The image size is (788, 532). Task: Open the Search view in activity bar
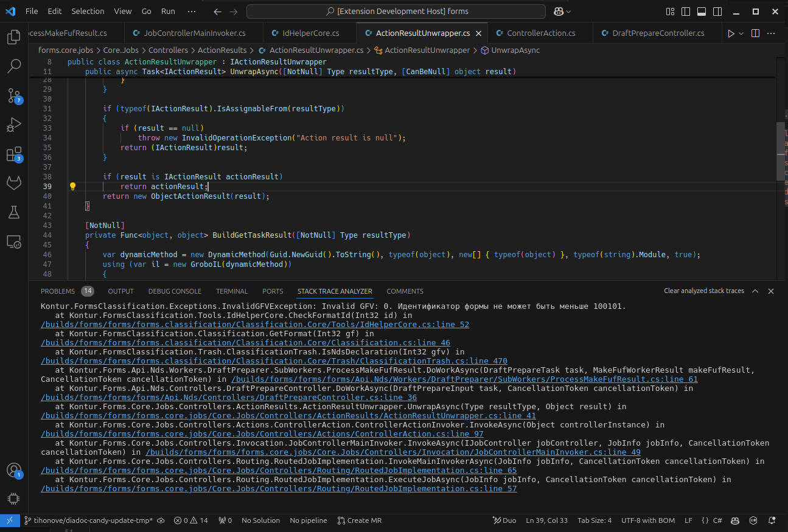(x=13, y=66)
